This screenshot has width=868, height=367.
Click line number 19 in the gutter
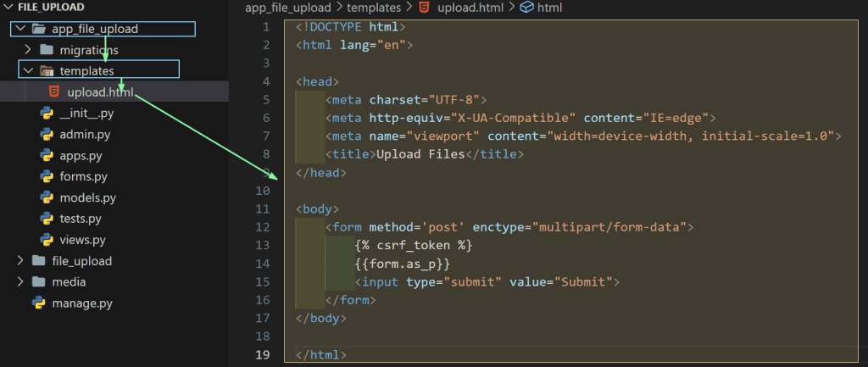(263, 354)
